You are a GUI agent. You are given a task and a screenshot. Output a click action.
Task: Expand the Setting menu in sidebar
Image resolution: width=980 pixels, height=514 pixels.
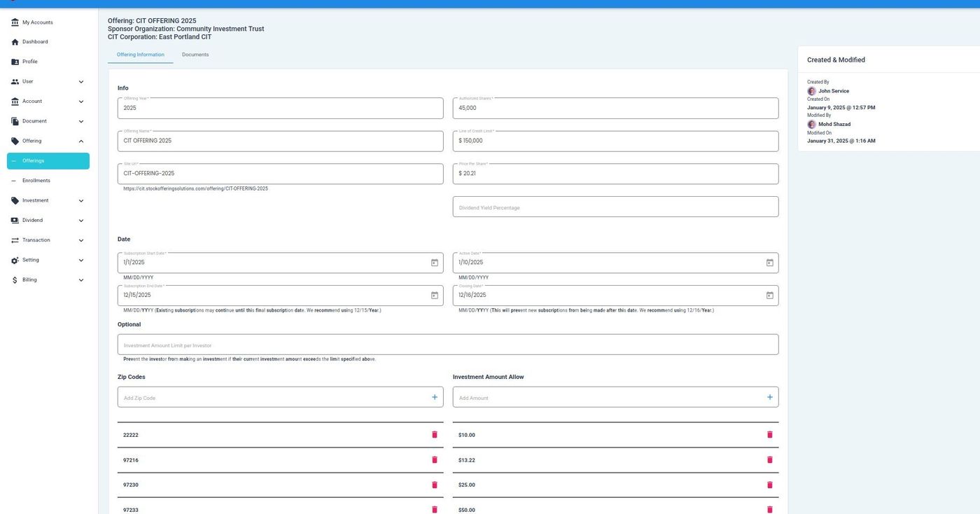pos(80,260)
